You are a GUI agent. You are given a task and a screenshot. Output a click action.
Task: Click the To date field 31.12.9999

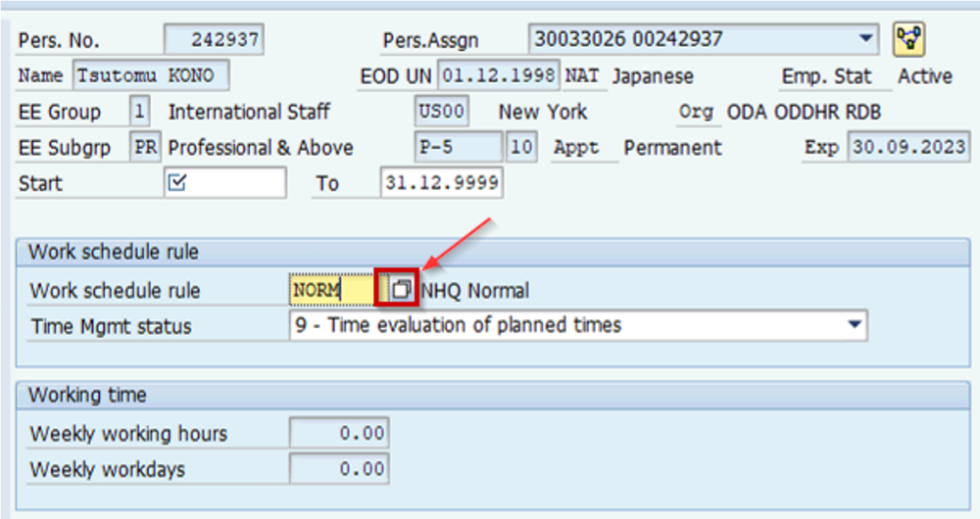coord(441,182)
